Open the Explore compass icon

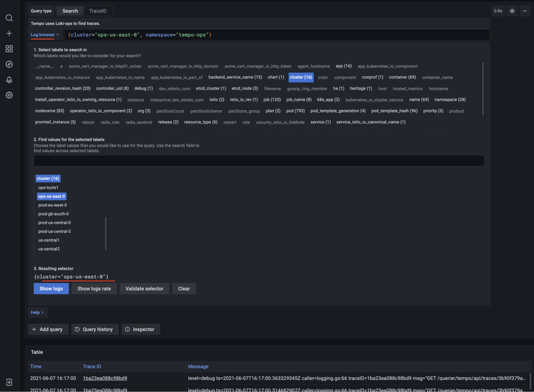click(x=9, y=64)
